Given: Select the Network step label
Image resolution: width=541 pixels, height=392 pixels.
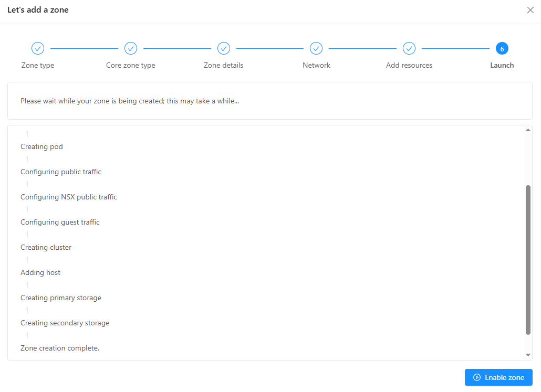Looking at the screenshot, I should click(x=316, y=66).
